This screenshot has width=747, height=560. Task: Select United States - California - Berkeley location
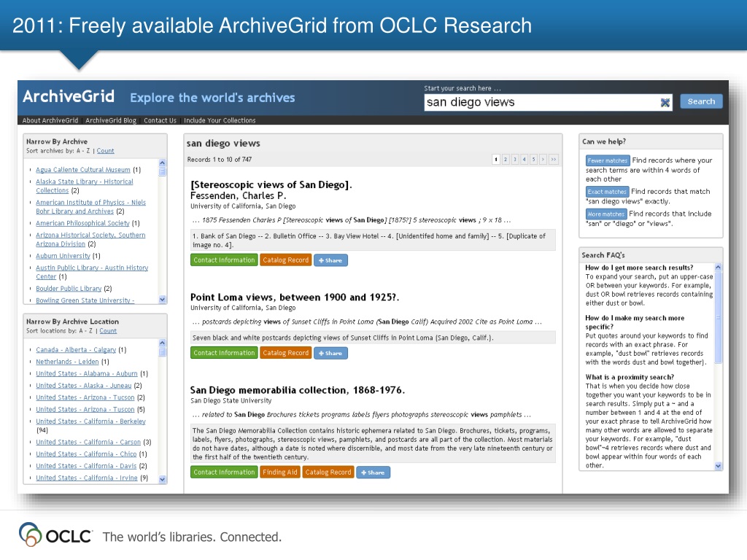coord(90,421)
